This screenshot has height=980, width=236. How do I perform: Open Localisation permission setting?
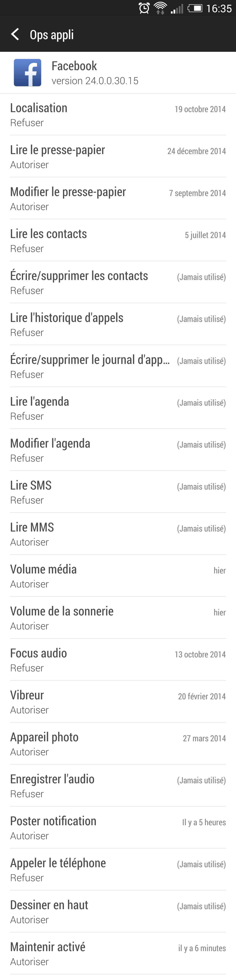118,115
